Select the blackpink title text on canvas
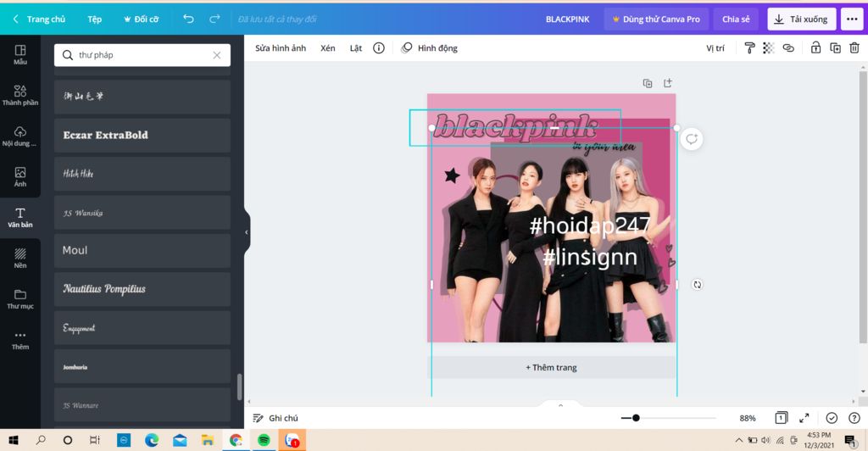Screen dimensions: 868x451 (515, 127)
